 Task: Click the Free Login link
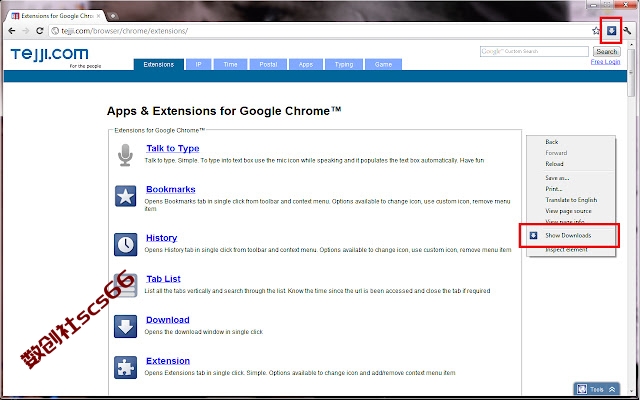click(x=605, y=62)
